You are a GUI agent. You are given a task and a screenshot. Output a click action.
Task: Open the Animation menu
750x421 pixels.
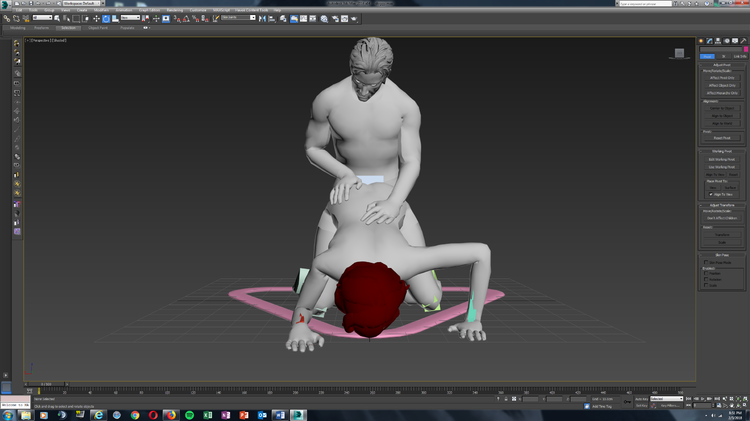click(123, 10)
